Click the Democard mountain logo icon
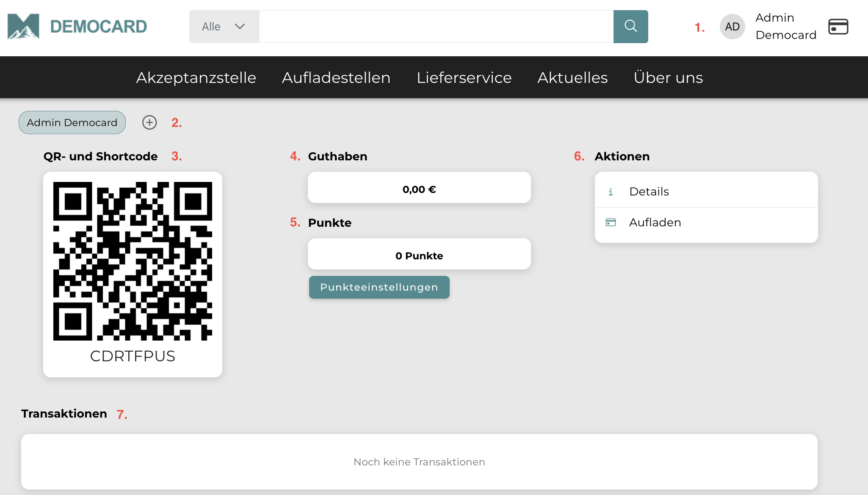The width and height of the screenshot is (868, 495). click(23, 26)
